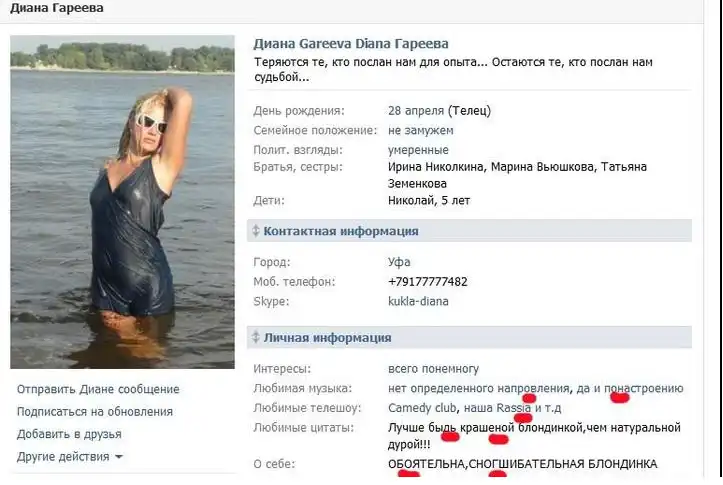Click the birthday link 28 апреля
The image size is (723, 485).
[x=416, y=111]
